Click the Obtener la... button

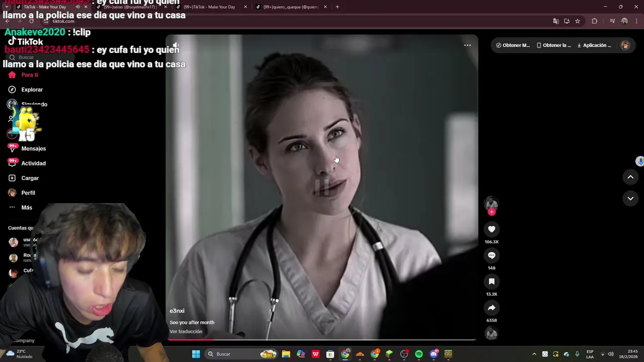click(553, 45)
